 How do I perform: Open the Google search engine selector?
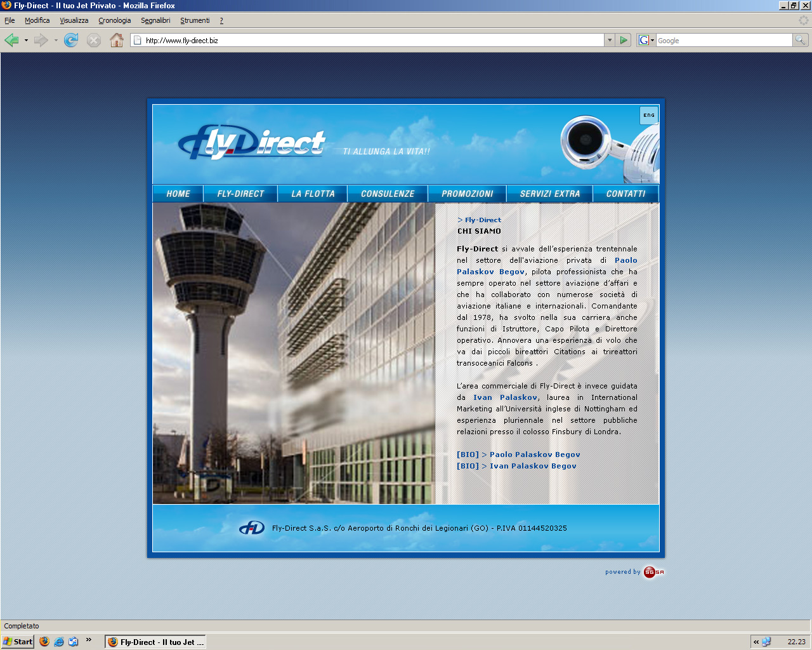point(646,41)
